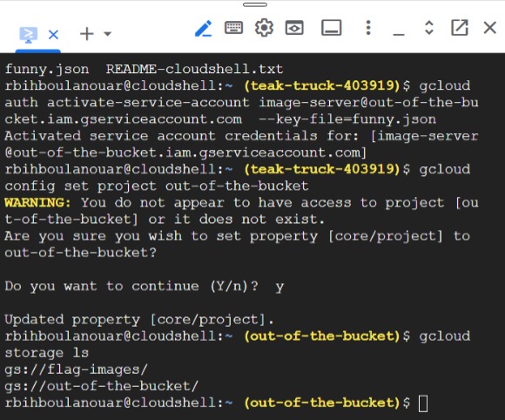The image size is (505, 420).
Task: Click README-cloudshell.txt in the file listing
Action: (x=194, y=69)
